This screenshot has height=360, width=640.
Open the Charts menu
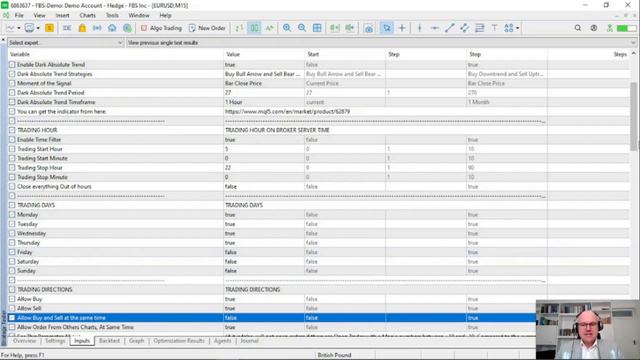[x=87, y=16]
